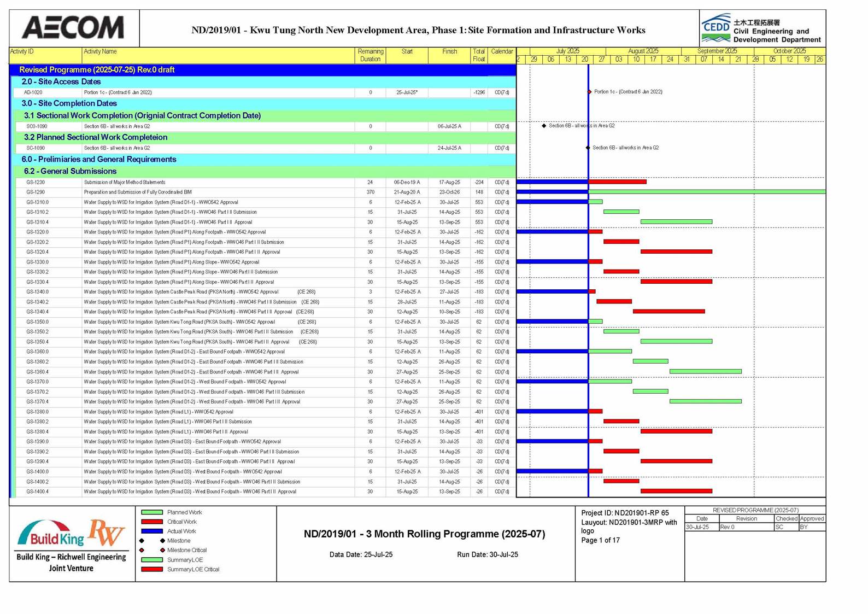
Task: Click the red bar for GS-1340.4
Action: point(669,311)
